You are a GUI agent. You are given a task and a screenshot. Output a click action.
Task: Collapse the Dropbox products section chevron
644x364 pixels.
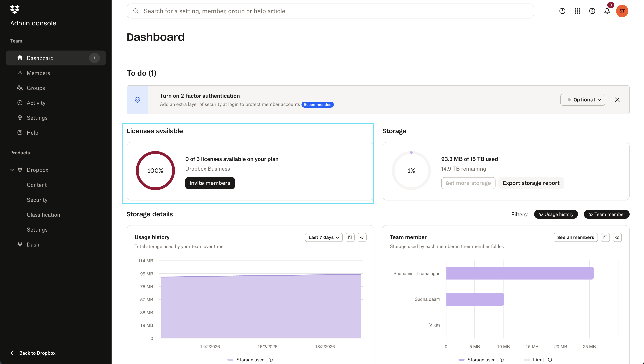coord(12,170)
